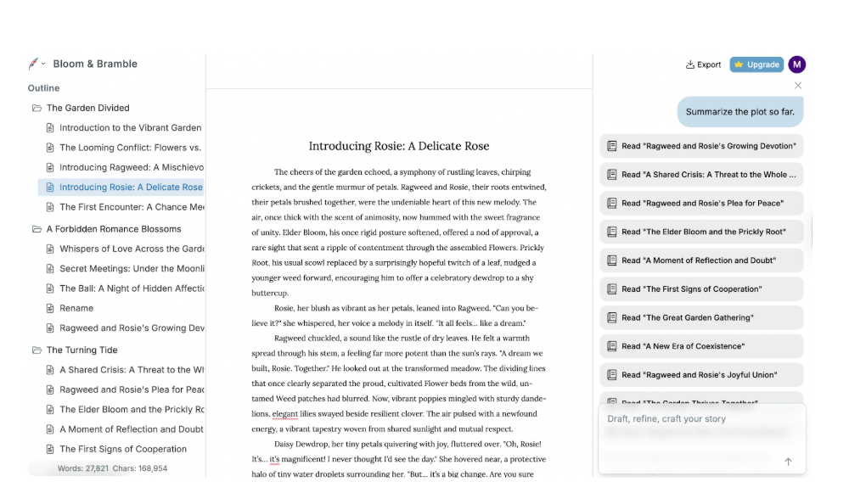Image resolution: width=849 pixels, height=504 pixels.
Task: Click the Upgrade button
Action: (756, 64)
